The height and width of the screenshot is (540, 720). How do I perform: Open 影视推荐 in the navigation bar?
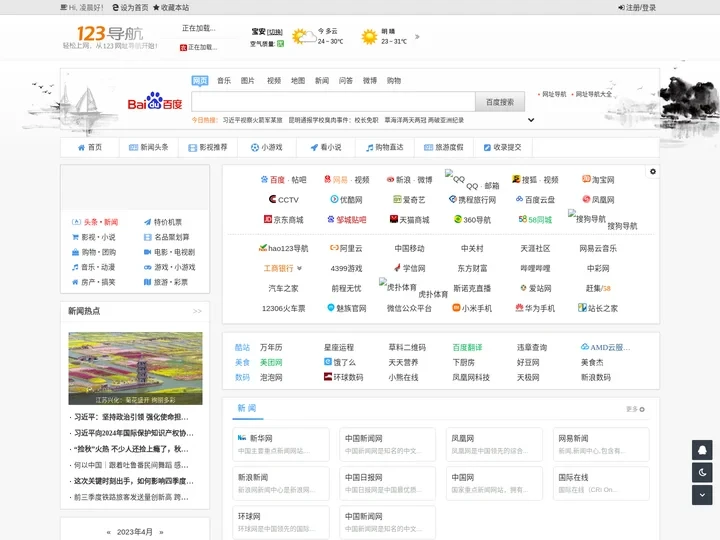(208, 147)
